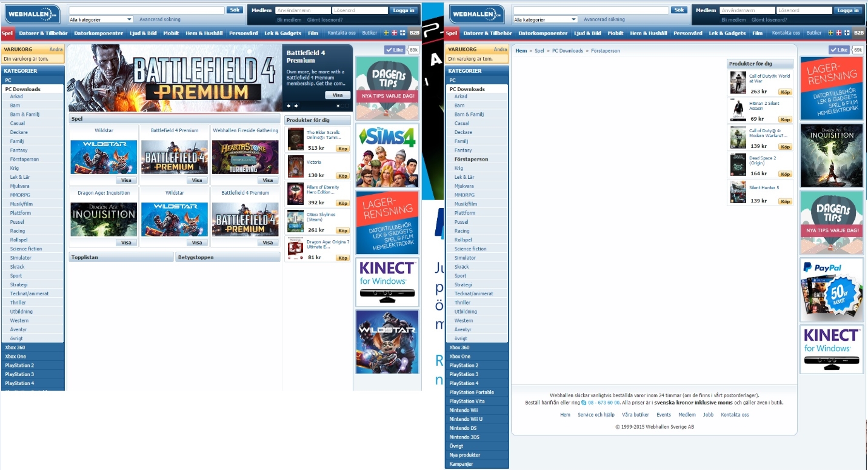Viewport: 868px width, 470px height.
Task: Open the Dragon Age: Origins cover thumbnail
Action: 295,249
